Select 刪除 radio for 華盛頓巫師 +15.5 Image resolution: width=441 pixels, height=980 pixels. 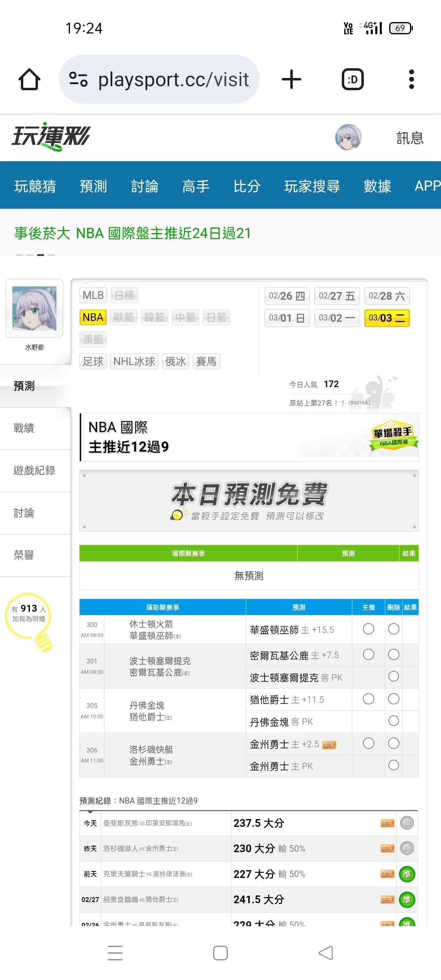(394, 629)
